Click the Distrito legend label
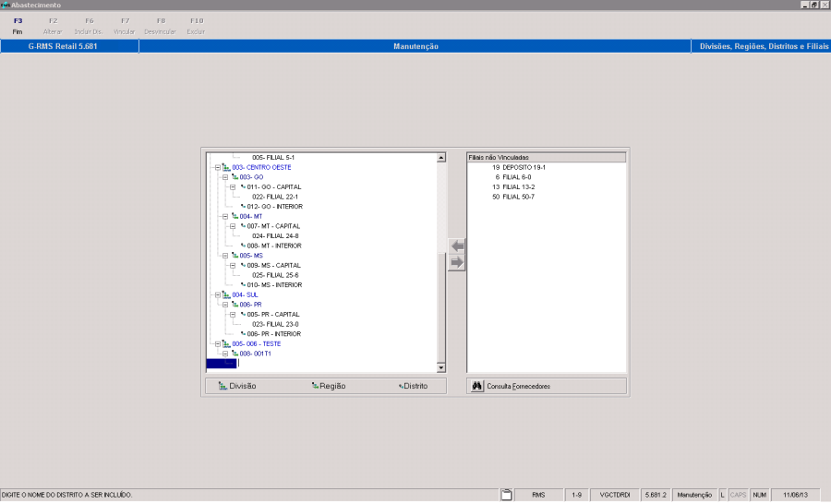 pos(415,387)
